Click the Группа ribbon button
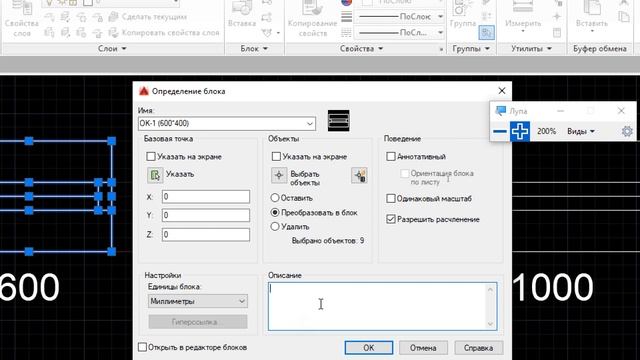This screenshot has height=360, width=640. click(x=463, y=15)
